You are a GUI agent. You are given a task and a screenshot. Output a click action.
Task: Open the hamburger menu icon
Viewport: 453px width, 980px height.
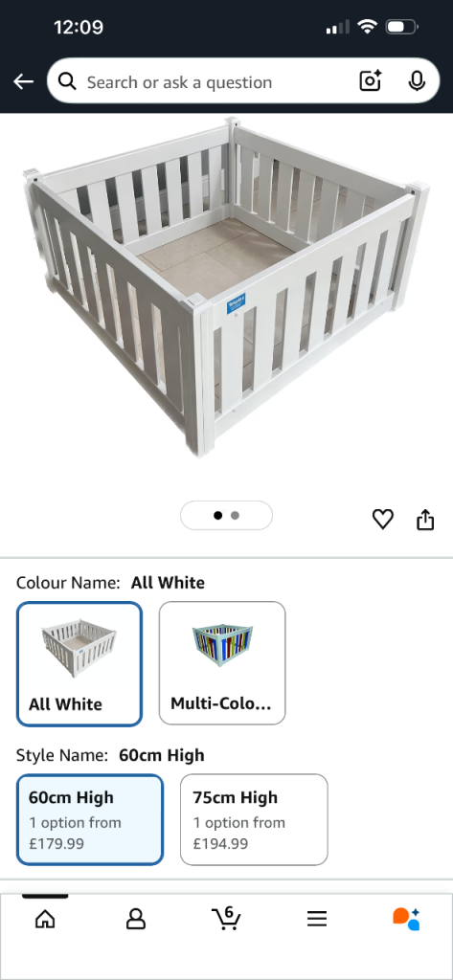click(317, 919)
